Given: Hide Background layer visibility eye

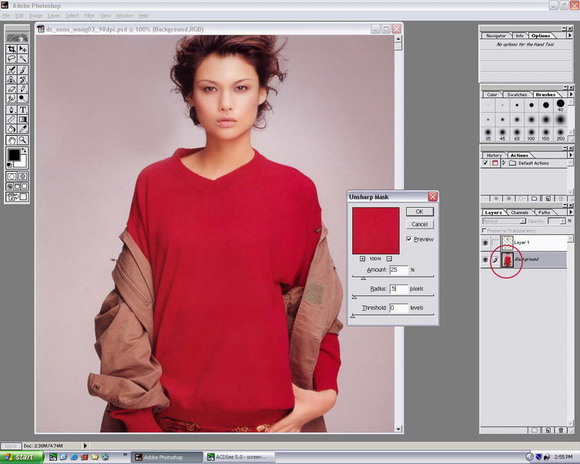Looking at the screenshot, I should [485, 259].
